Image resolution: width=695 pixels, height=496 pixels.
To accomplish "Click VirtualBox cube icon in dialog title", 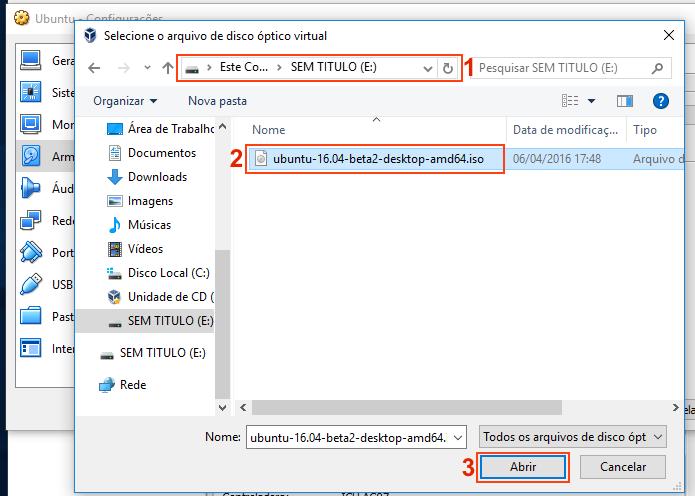I will click(90, 35).
